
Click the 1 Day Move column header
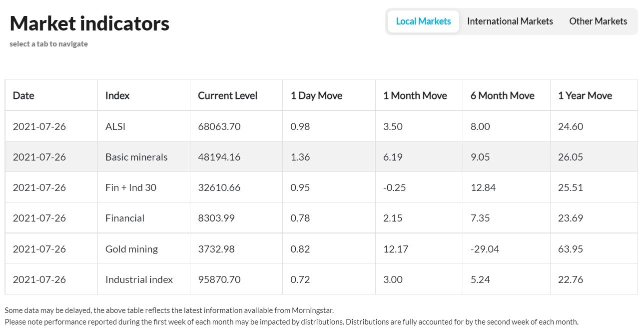pos(329,95)
